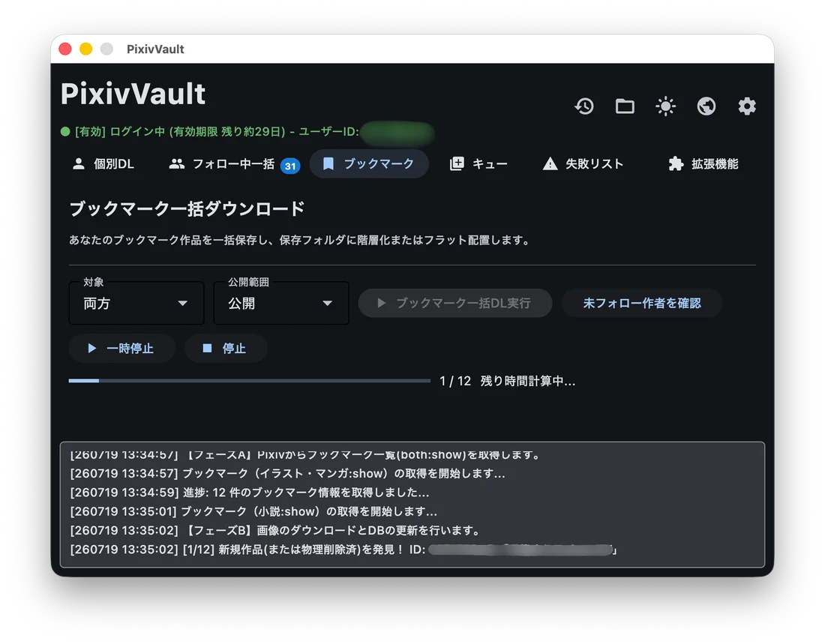
Task: Open the 失敗リスト tab
Action: [x=583, y=164]
